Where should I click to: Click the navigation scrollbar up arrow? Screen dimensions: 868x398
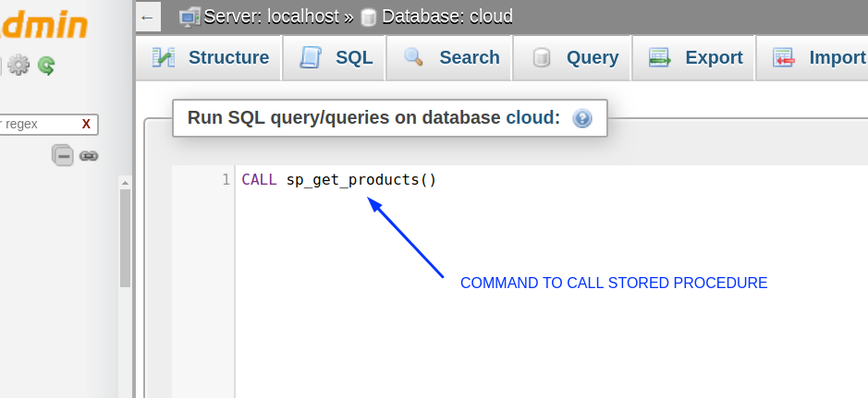(x=125, y=183)
